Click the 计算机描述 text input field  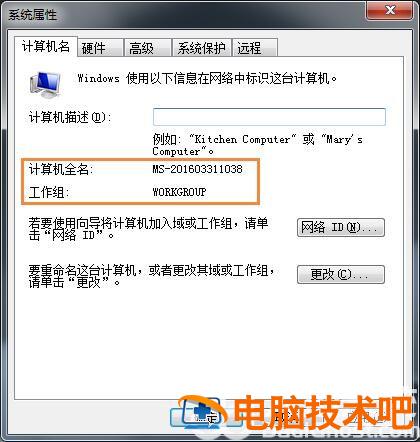point(269,117)
